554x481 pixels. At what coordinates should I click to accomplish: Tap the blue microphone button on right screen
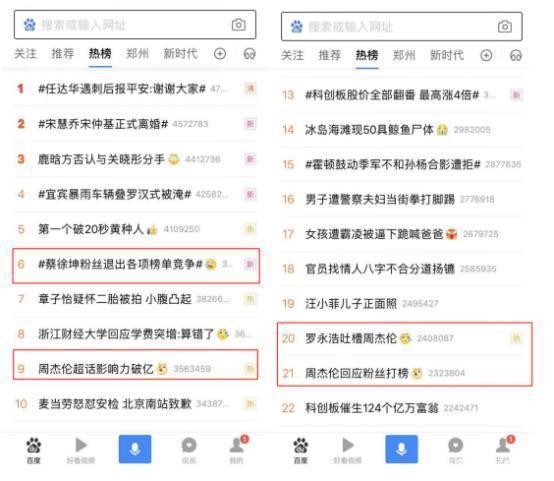(x=401, y=449)
